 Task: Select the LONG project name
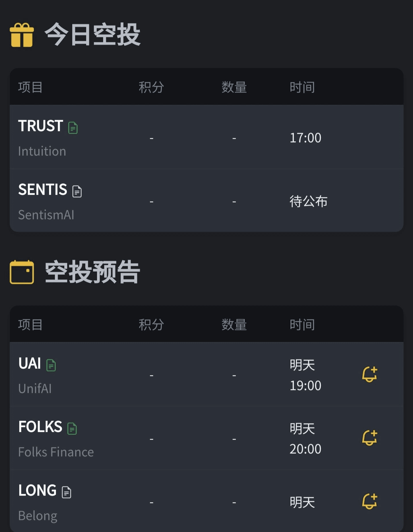tap(37, 490)
